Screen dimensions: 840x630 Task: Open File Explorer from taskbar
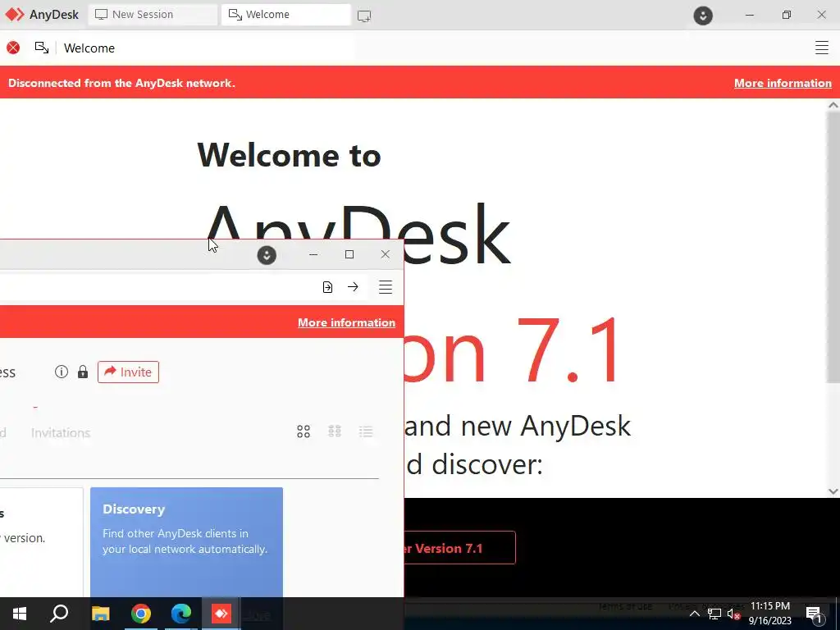click(x=101, y=614)
